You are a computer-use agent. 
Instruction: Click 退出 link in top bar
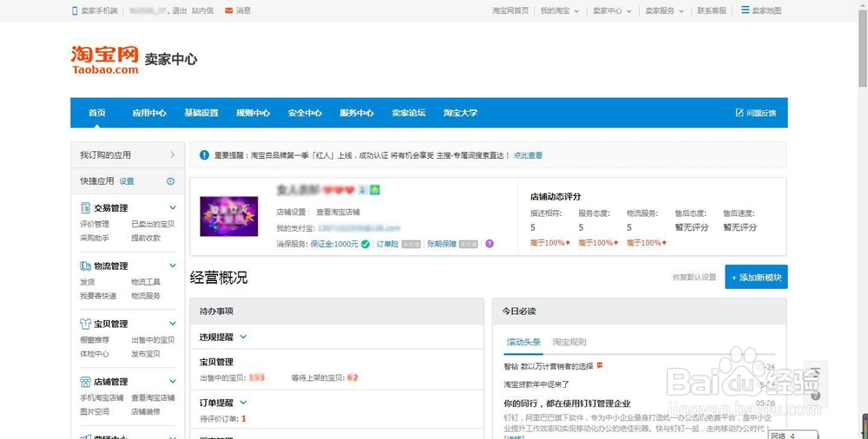click(x=180, y=10)
